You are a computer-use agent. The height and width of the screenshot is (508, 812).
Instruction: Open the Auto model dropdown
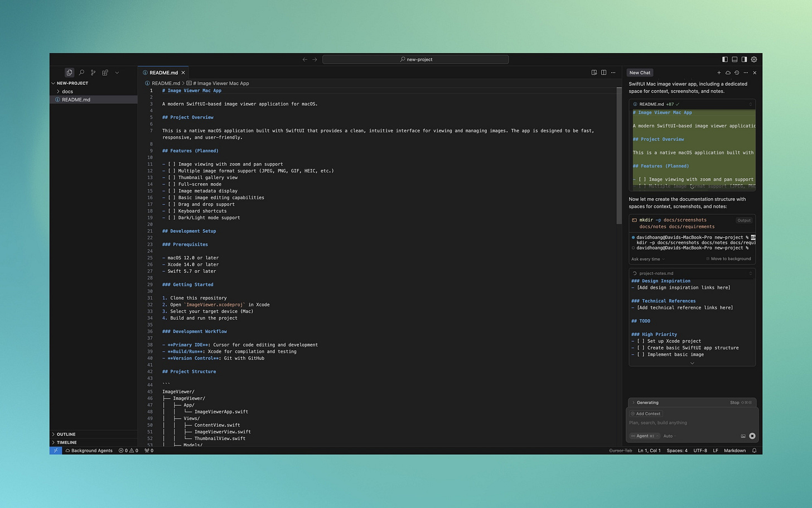[x=668, y=436]
